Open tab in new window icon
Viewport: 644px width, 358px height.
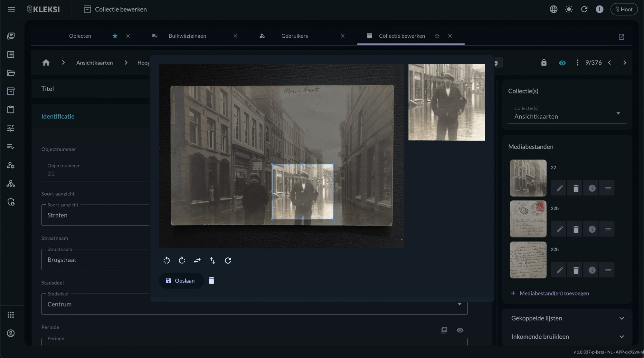[621, 37]
